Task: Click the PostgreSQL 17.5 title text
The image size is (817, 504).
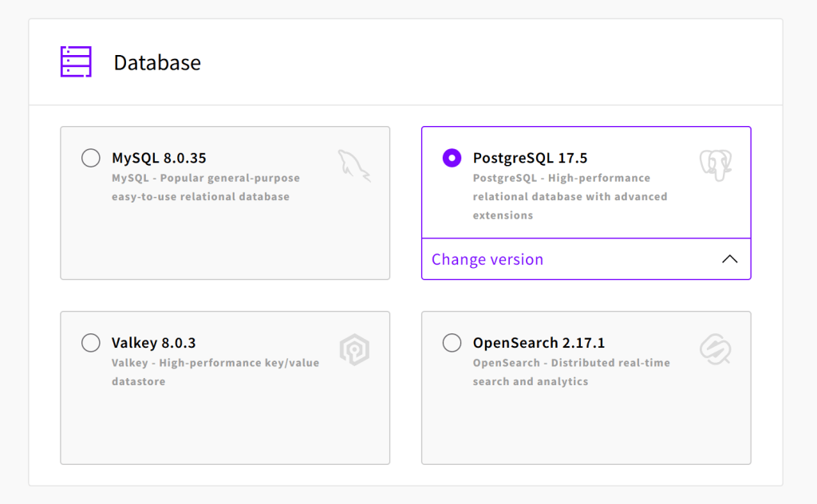Action: click(530, 158)
